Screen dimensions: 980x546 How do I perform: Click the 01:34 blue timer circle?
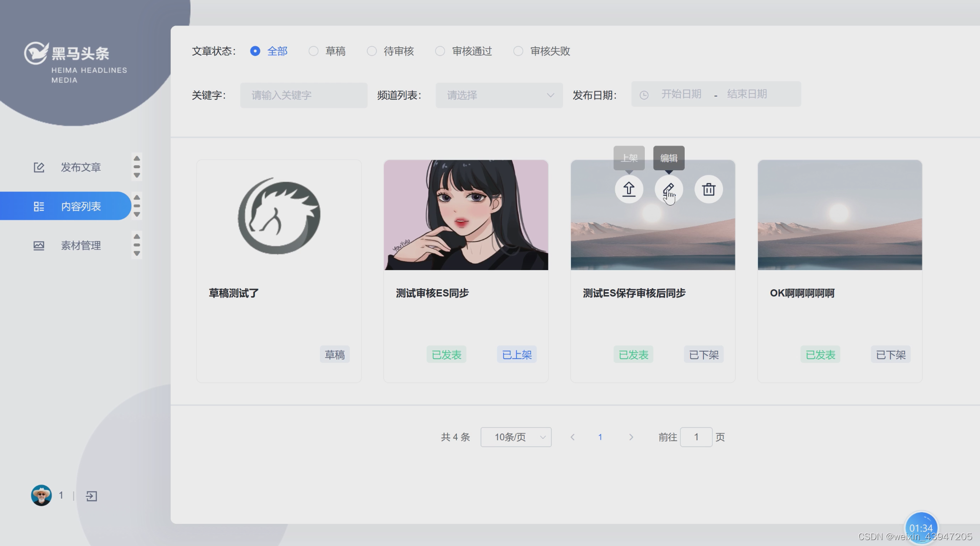coord(920,527)
